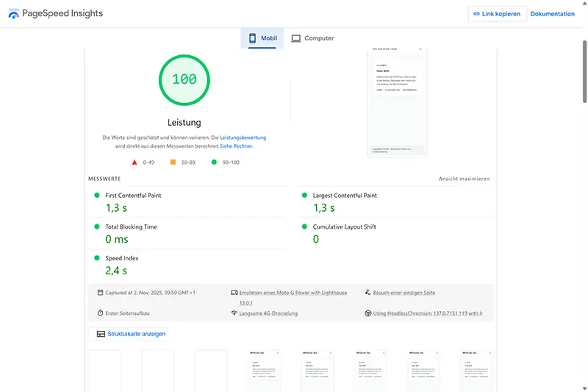Image resolution: width=588 pixels, height=392 pixels.
Task: Switch to the Computer tab
Action: [x=312, y=38]
